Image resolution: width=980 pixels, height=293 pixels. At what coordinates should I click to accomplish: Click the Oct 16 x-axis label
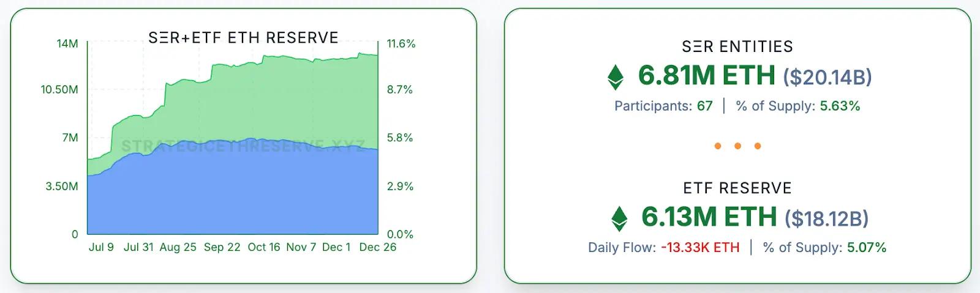264,247
